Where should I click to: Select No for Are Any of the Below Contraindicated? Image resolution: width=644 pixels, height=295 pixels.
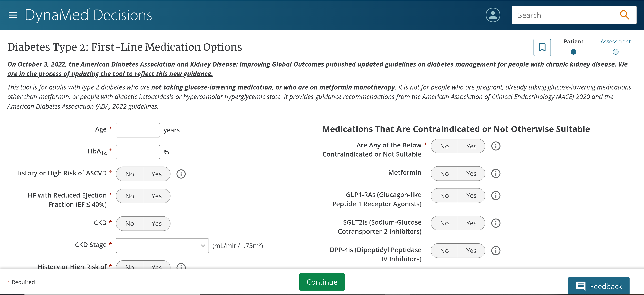(x=444, y=146)
